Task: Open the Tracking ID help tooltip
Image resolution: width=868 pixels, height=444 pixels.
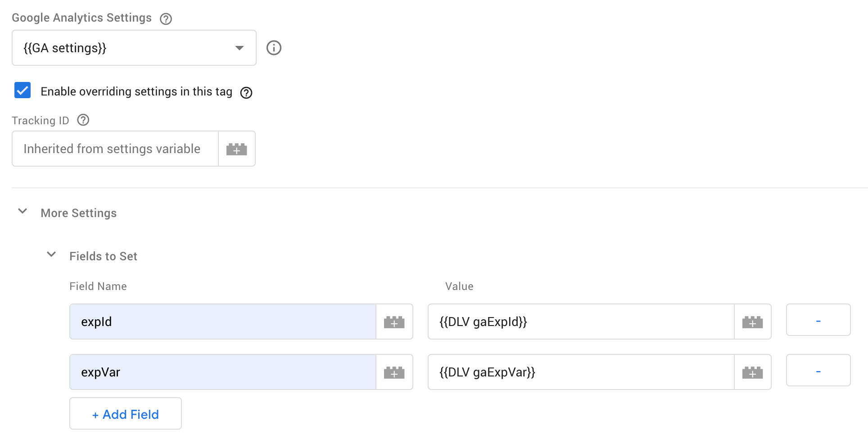Action: click(x=83, y=119)
